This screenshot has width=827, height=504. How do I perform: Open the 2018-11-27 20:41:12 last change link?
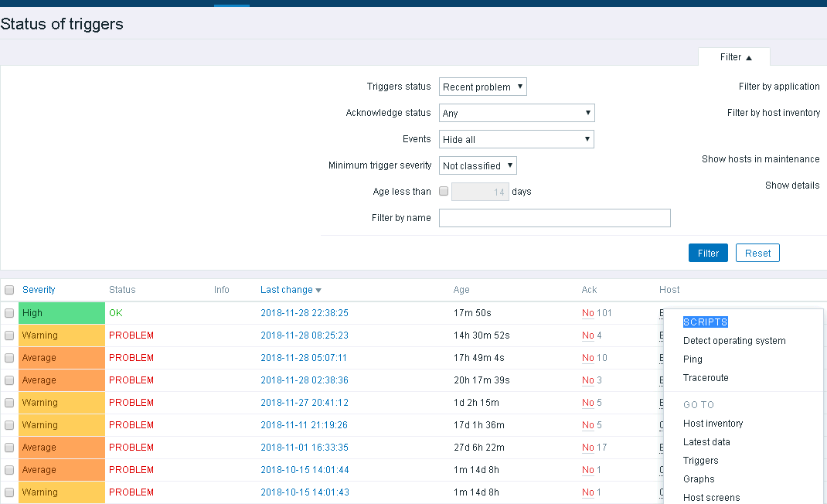[x=305, y=403]
